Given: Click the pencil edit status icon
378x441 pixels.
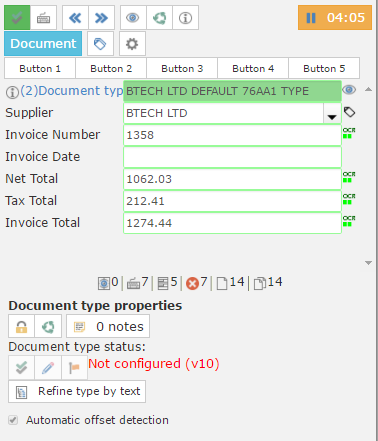Looking at the screenshot, I should 48,368.
